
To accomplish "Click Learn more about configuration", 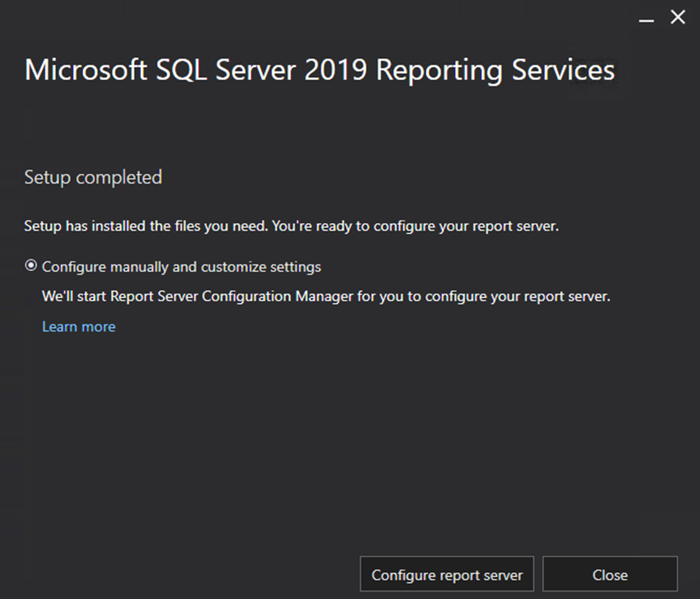I will [x=78, y=326].
